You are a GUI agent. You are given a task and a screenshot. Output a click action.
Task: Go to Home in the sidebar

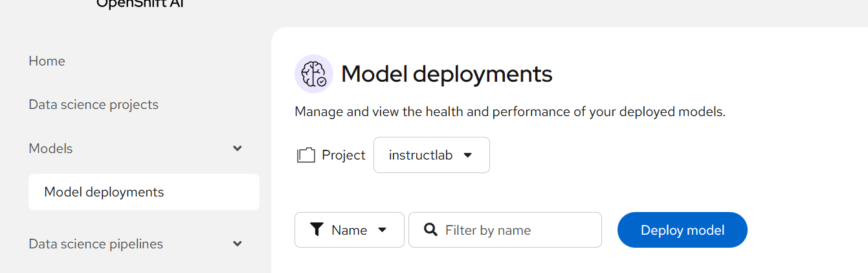click(x=47, y=61)
